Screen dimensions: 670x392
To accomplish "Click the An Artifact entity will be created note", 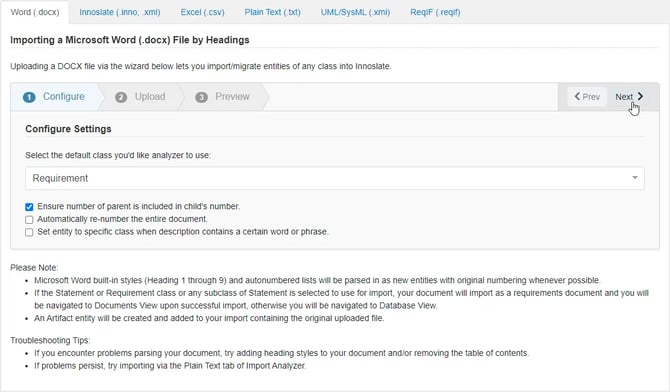I will [x=209, y=318].
